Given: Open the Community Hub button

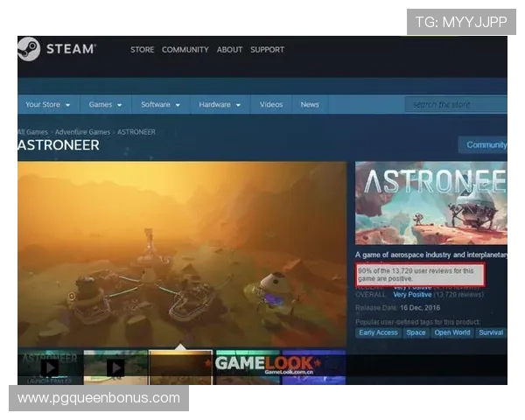Looking at the screenshot, I should pyautogui.click(x=483, y=144).
